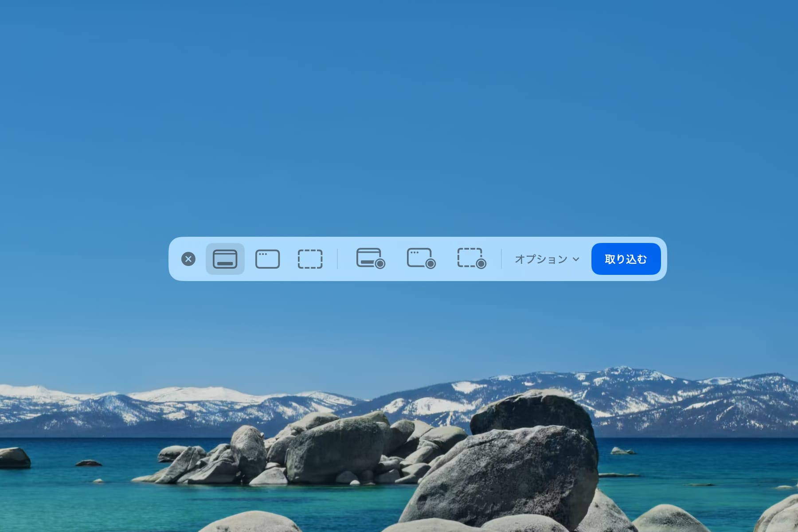Select the record selected window icon

(421, 259)
